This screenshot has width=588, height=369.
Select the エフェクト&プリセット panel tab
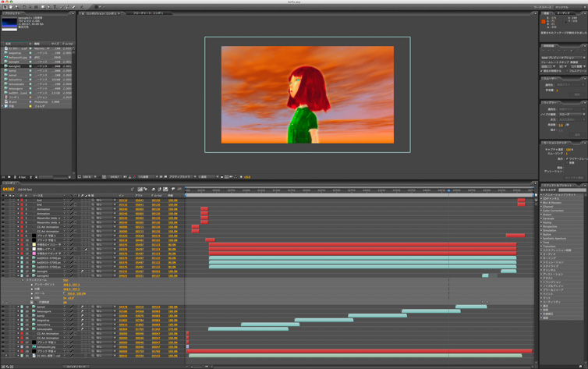(558, 185)
